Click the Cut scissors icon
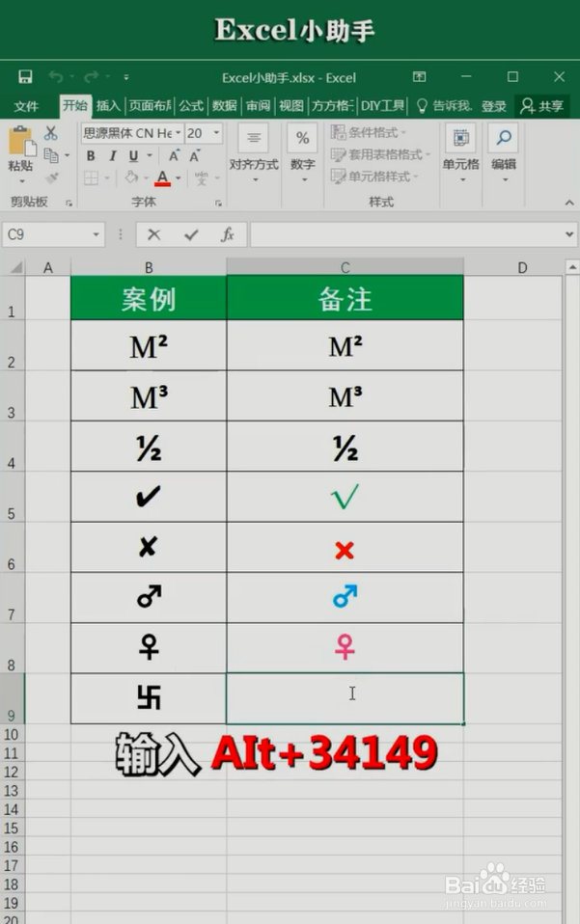Viewport: 580px width, 924px height. pos(51,134)
